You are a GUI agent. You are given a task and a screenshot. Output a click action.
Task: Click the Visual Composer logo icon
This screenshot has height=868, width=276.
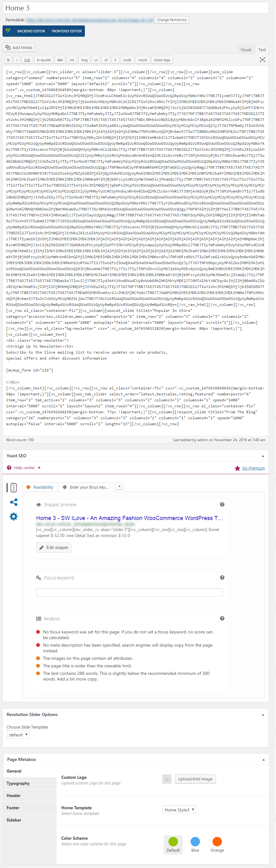click(x=8, y=31)
